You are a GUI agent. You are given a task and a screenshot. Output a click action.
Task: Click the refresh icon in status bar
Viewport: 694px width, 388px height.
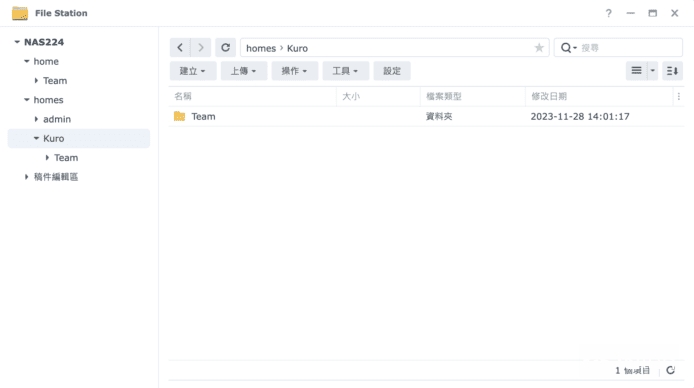(671, 370)
